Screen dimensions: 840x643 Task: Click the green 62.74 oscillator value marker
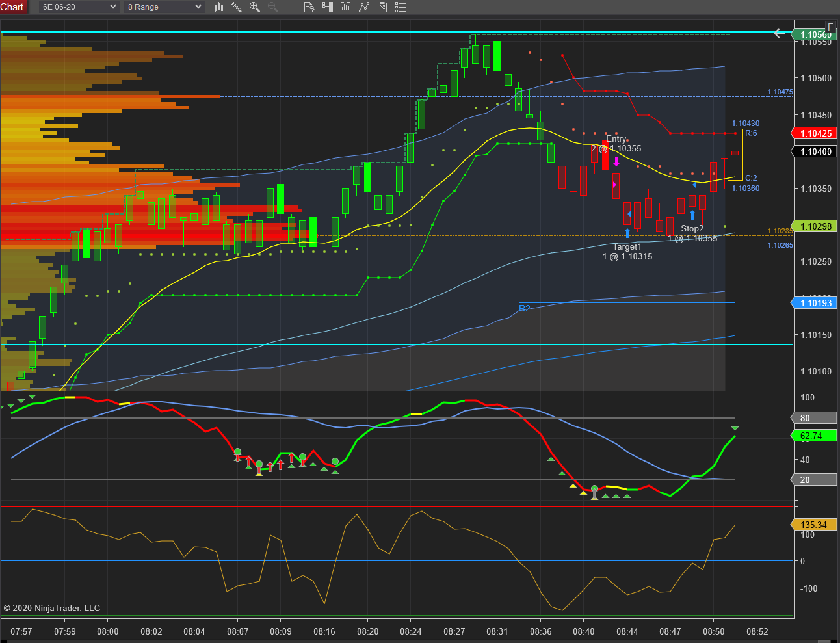(x=814, y=436)
